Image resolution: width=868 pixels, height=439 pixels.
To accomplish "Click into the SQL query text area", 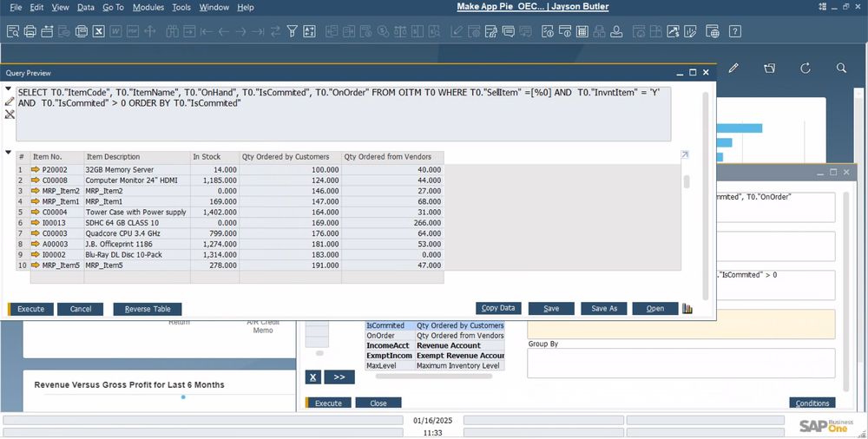I will tap(343, 114).
